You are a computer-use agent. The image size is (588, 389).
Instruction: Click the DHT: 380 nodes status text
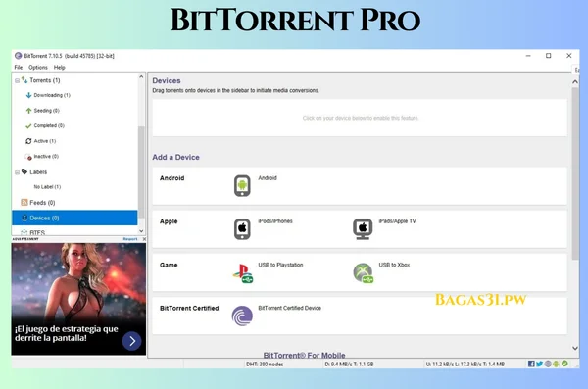(265, 364)
